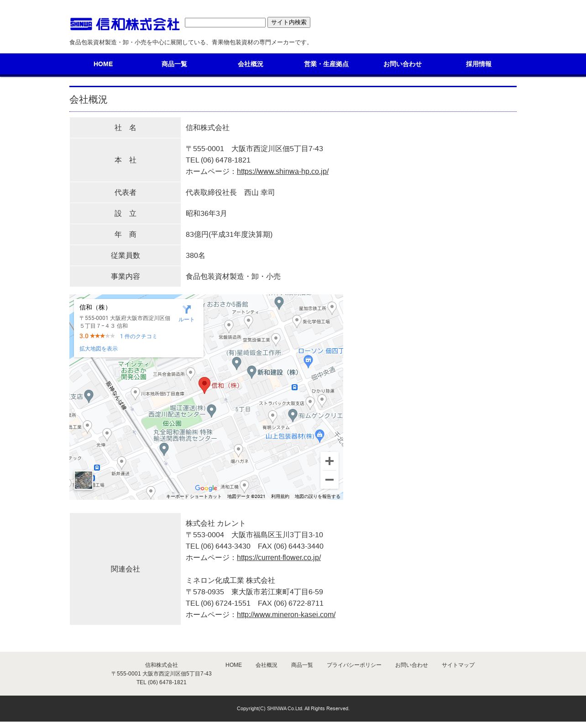The image size is (586, 728).
Task: Click the 堀江運送 西淀川配送センター marker
Action: [x=211, y=411]
